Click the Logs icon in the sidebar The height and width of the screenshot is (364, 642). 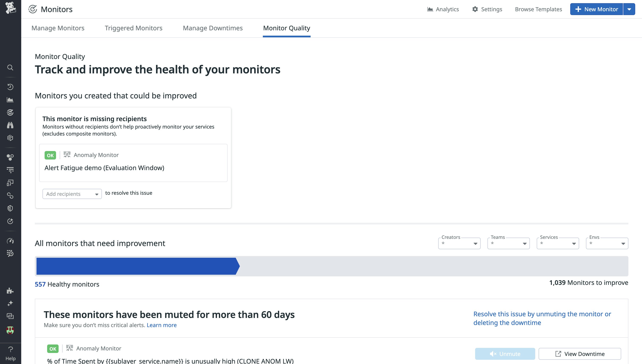coord(10,169)
